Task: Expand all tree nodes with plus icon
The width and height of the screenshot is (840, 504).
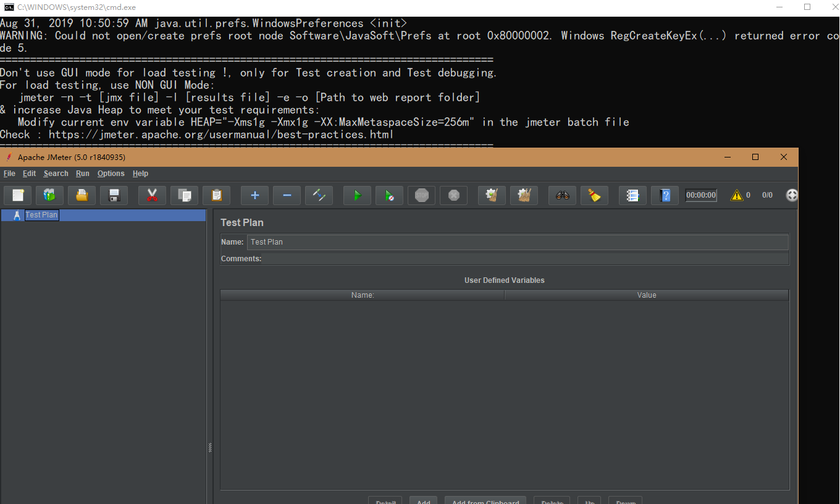Action: point(254,195)
